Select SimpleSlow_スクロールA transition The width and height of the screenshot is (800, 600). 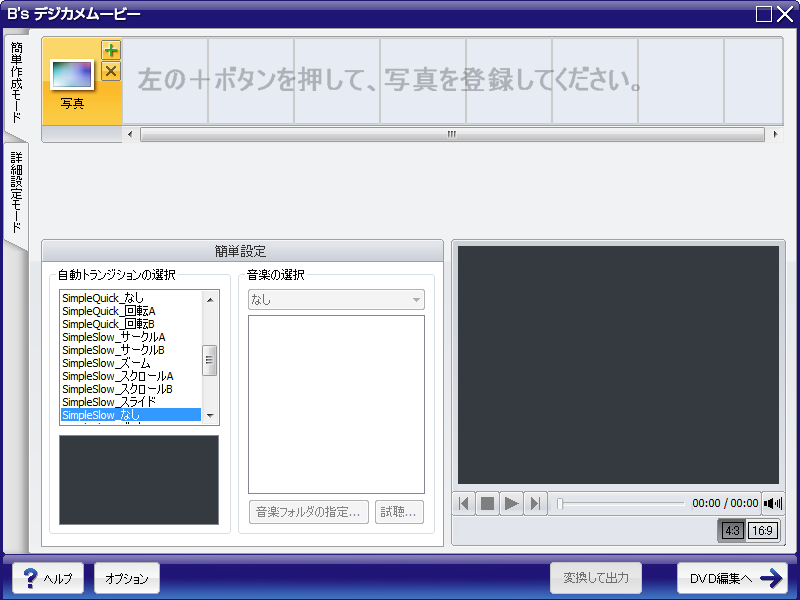click(131, 376)
